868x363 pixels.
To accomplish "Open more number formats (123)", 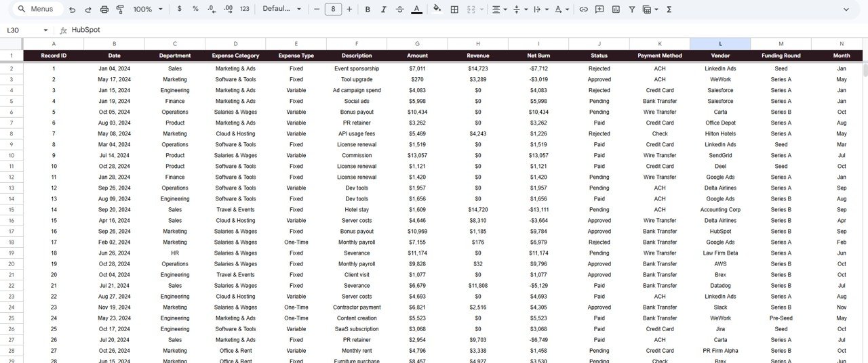I will click(x=245, y=9).
